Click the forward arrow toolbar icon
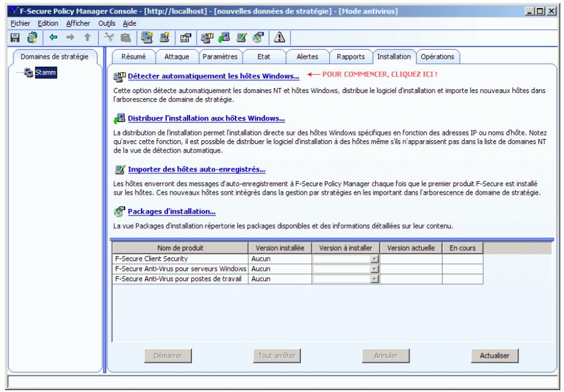Viewport: 564px width, 392px height. coord(70,37)
